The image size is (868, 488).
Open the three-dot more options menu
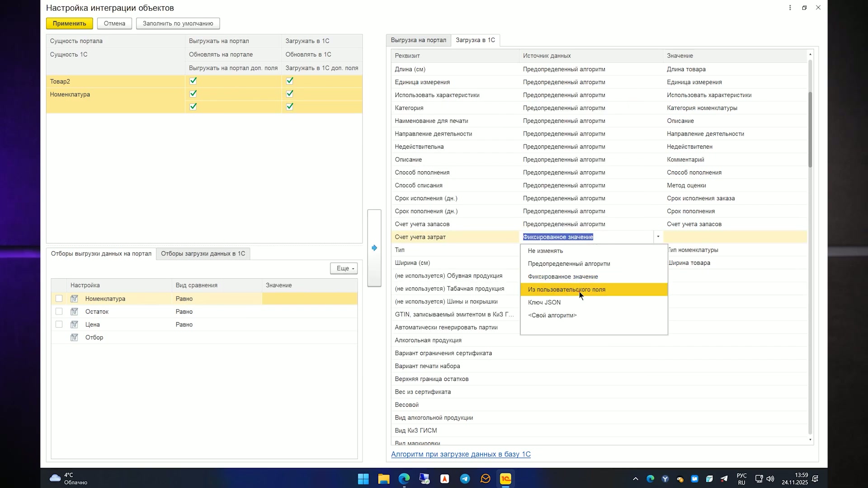[x=790, y=8]
